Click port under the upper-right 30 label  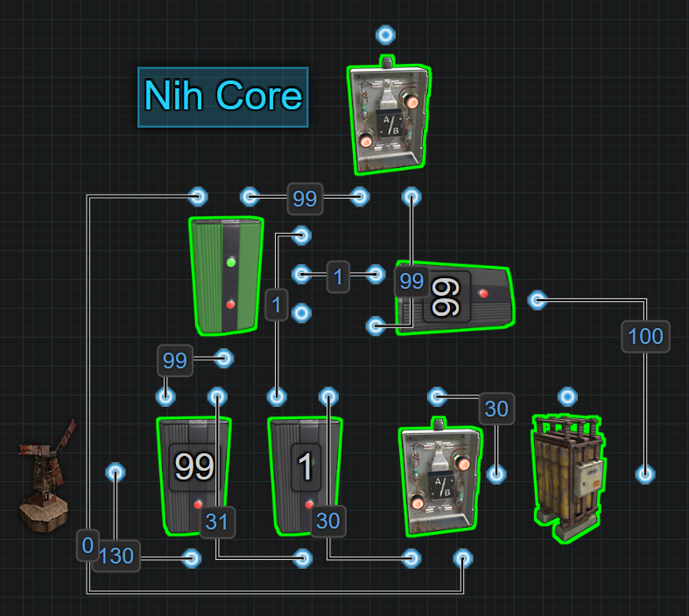(x=496, y=474)
